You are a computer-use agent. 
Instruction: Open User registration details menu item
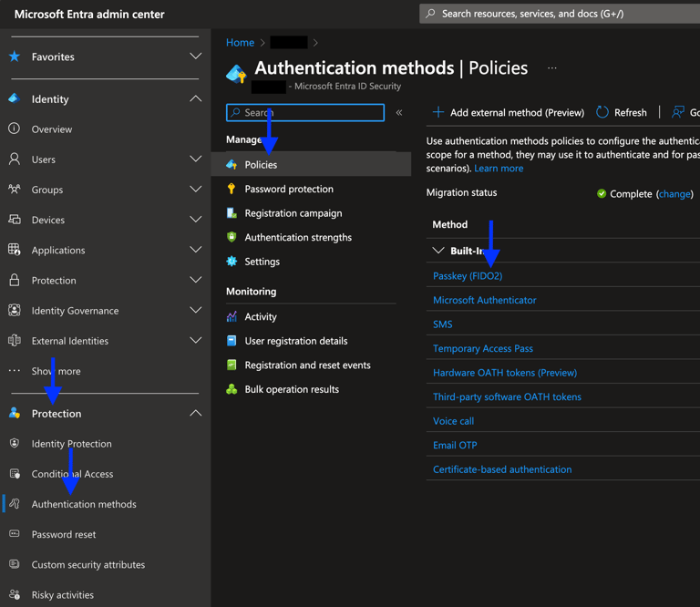coord(296,341)
